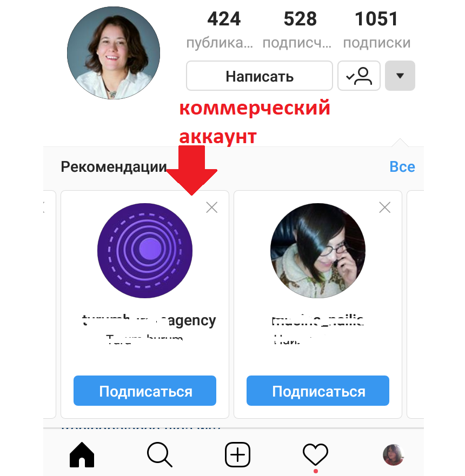Open the suggested user's photo with glasses
465x476 pixels.
click(318, 251)
